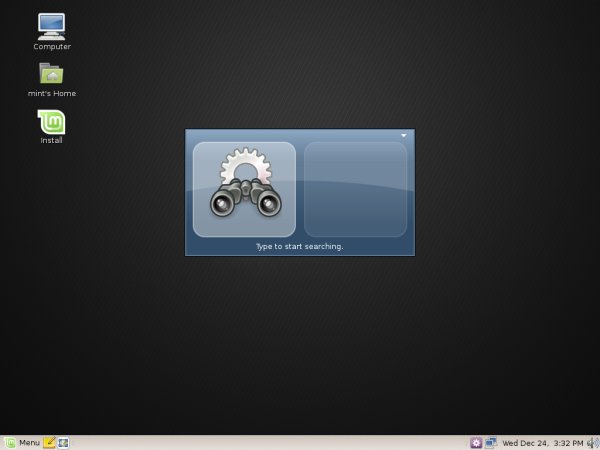The width and height of the screenshot is (600, 450).
Task: Click the "Computer" label under the monitor icon
Action: 52,46
